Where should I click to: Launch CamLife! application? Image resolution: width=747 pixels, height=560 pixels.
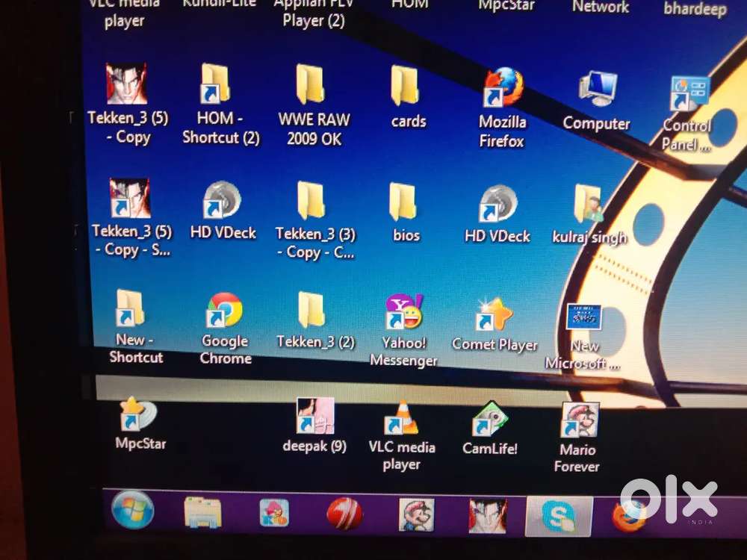click(x=490, y=418)
